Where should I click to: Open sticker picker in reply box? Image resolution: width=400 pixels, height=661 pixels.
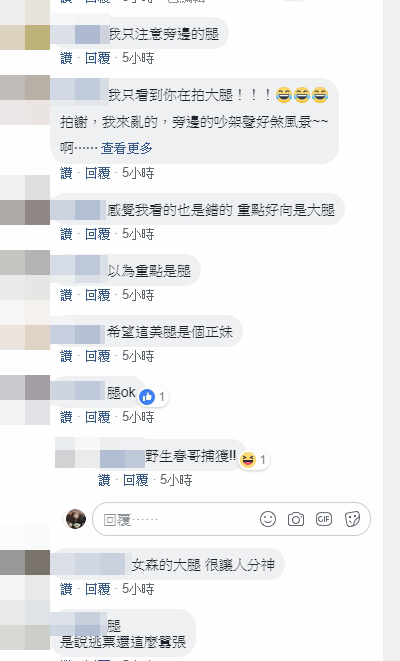point(352,519)
